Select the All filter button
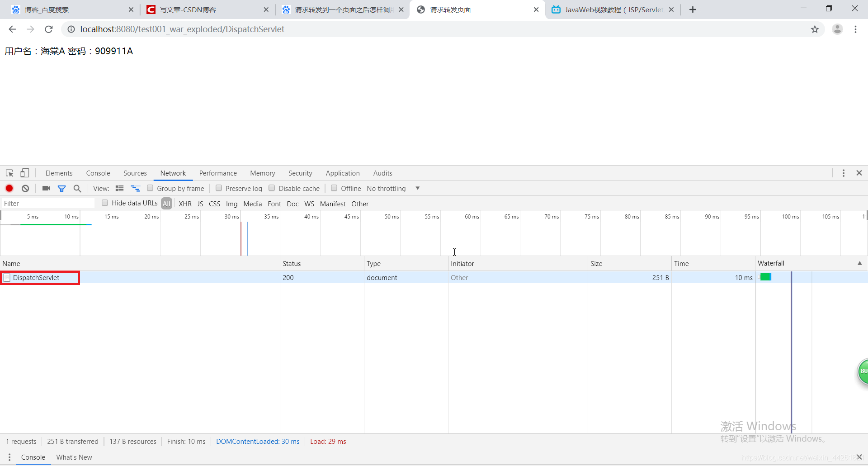 [167, 204]
